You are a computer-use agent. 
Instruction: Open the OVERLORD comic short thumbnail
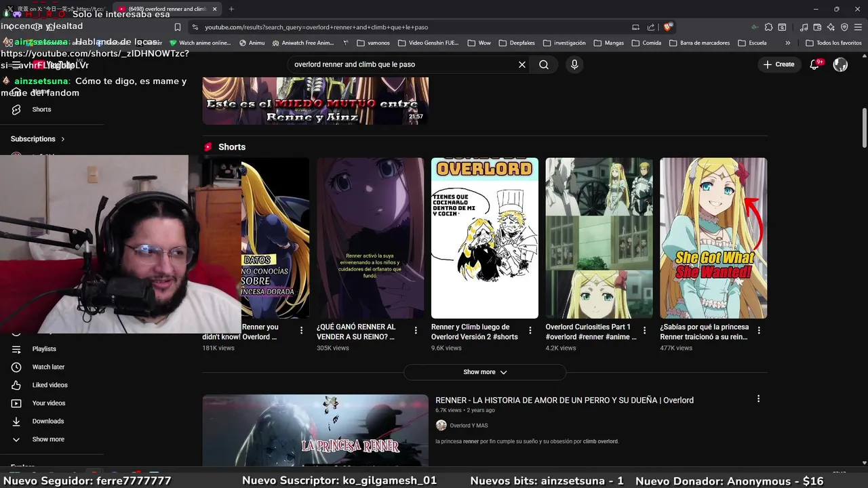pyautogui.click(x=485, y=238)
